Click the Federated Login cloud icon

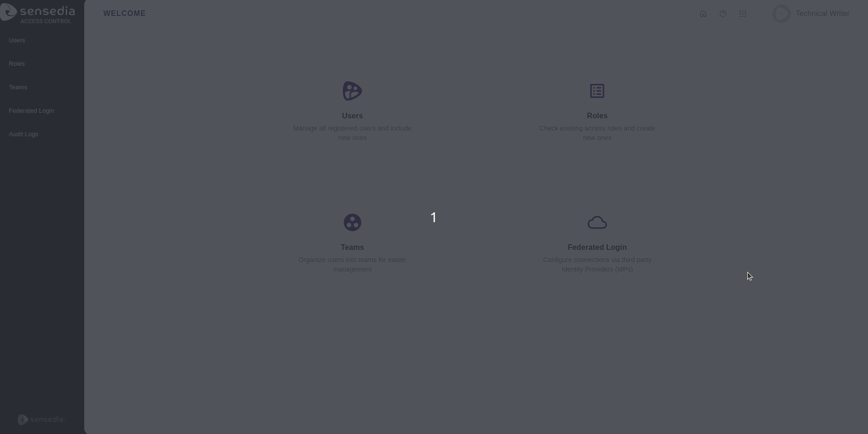[597, 223]
